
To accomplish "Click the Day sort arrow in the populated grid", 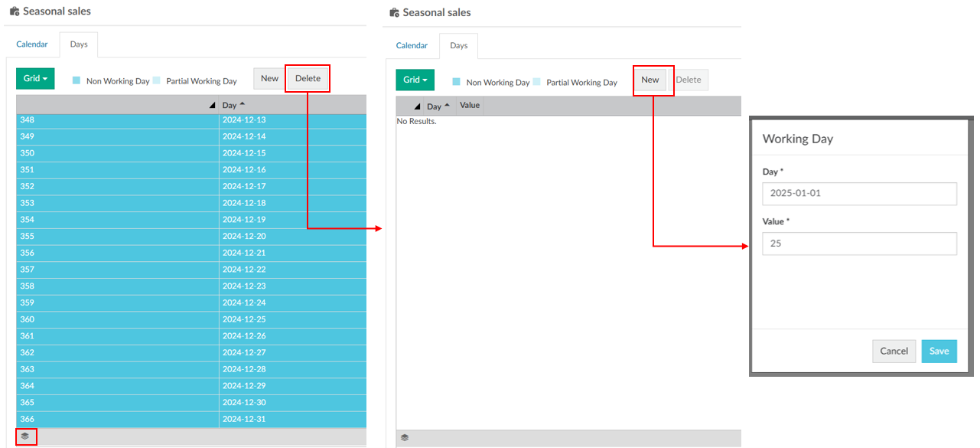I will coord(243,105).
